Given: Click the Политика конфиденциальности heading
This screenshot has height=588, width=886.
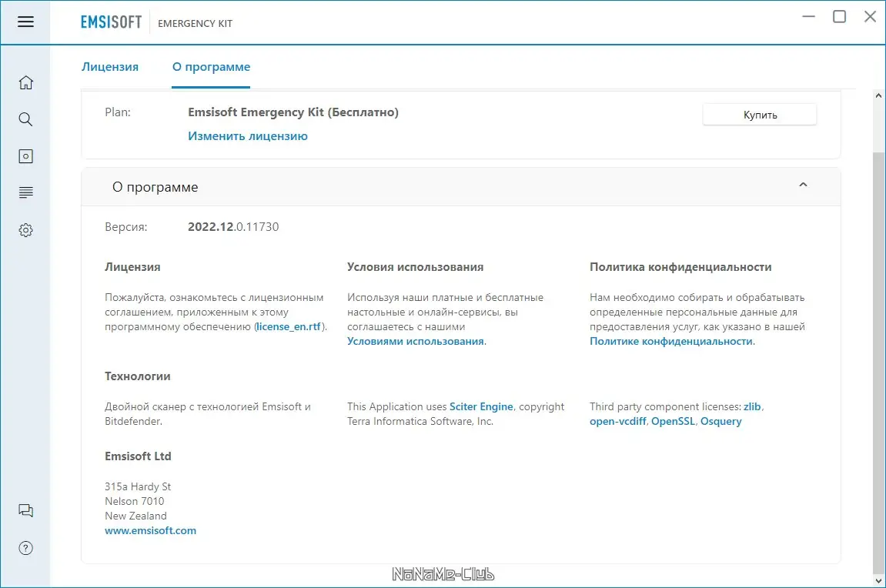Looking at the screenshot, I should (x=680, y=266).
